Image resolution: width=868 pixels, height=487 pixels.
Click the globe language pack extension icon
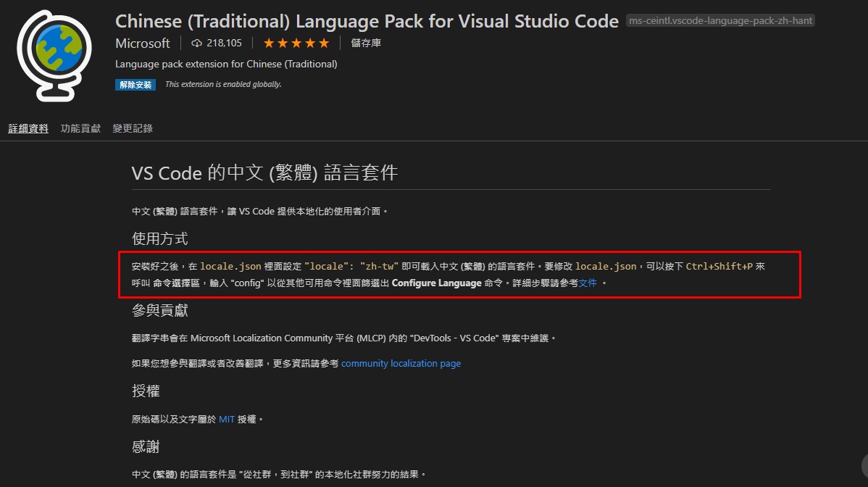(54, 56)
